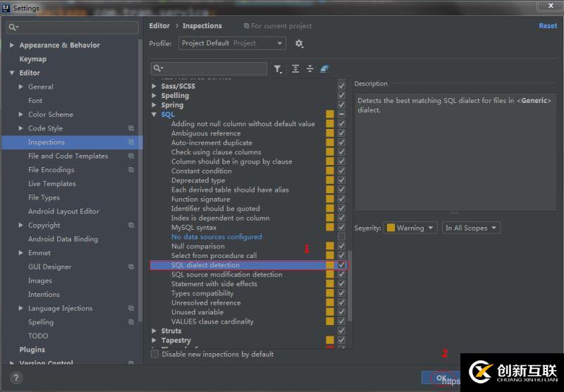Click the reset-to-empty eraser icon
This screenshot has height=392, width=564.
click(x=324, y=68)
